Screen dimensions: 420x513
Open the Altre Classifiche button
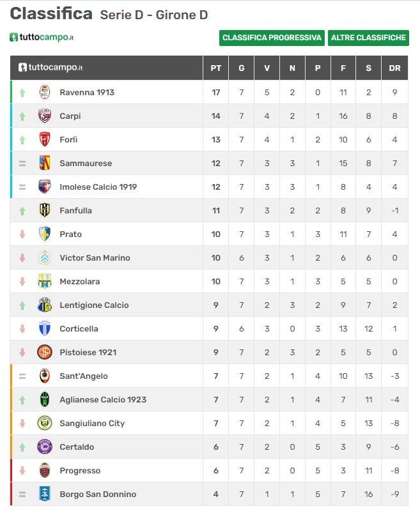coord(368,38)
